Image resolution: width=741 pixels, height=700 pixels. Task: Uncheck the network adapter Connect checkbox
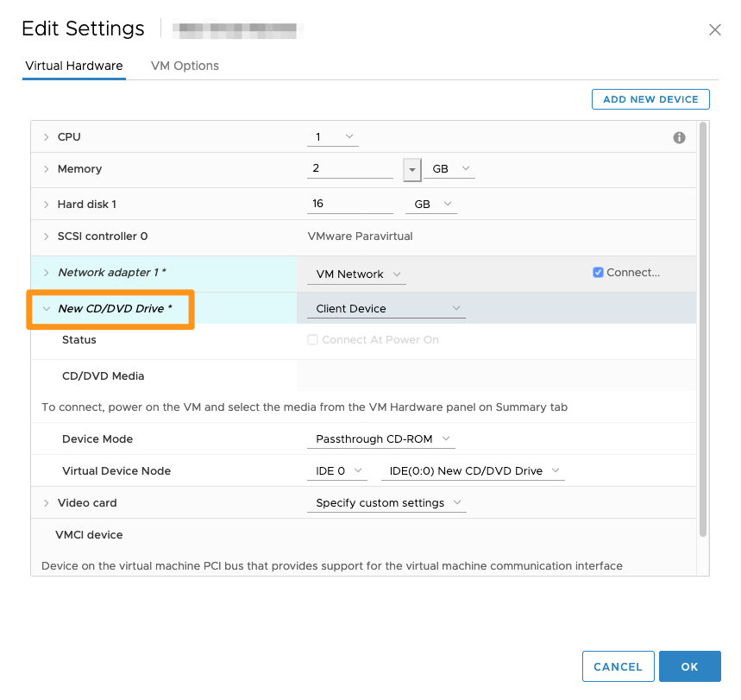(x=598, y=273)
